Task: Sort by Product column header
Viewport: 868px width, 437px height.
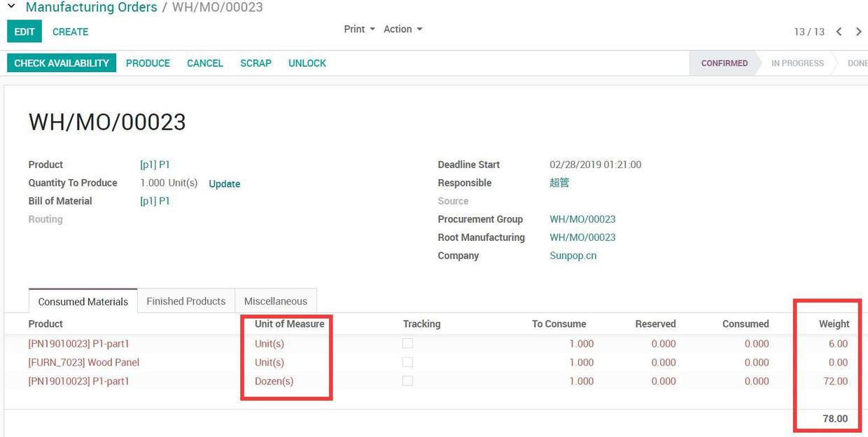Action: point(45,324)
